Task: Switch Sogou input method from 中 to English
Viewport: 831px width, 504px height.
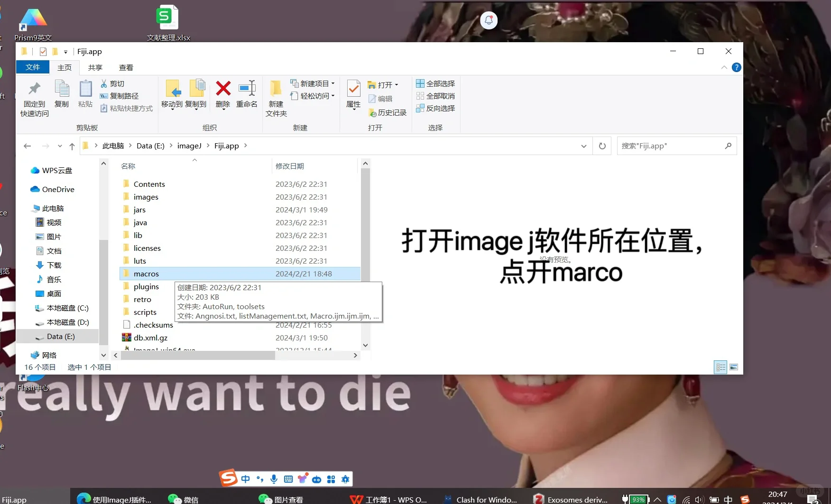Action: click(x=245, y=479)
